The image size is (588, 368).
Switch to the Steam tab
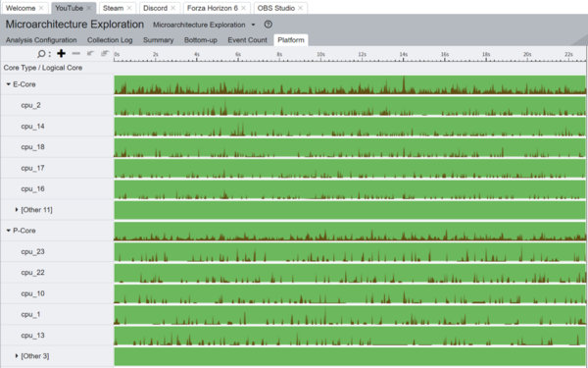[114, 8]
